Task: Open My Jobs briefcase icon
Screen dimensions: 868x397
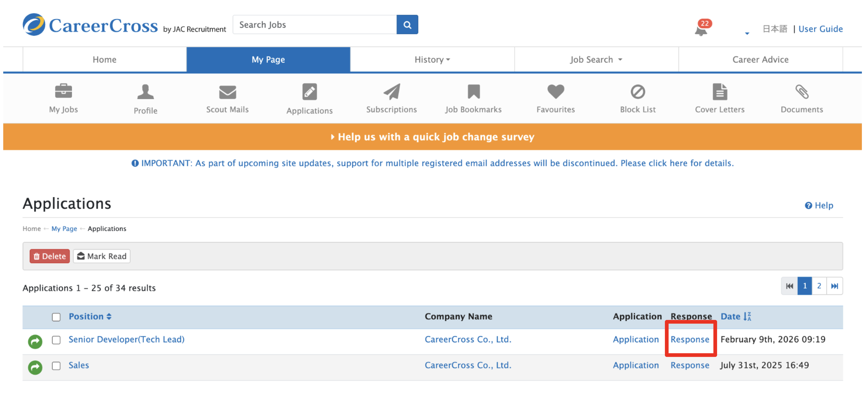Action: (63, 91)
